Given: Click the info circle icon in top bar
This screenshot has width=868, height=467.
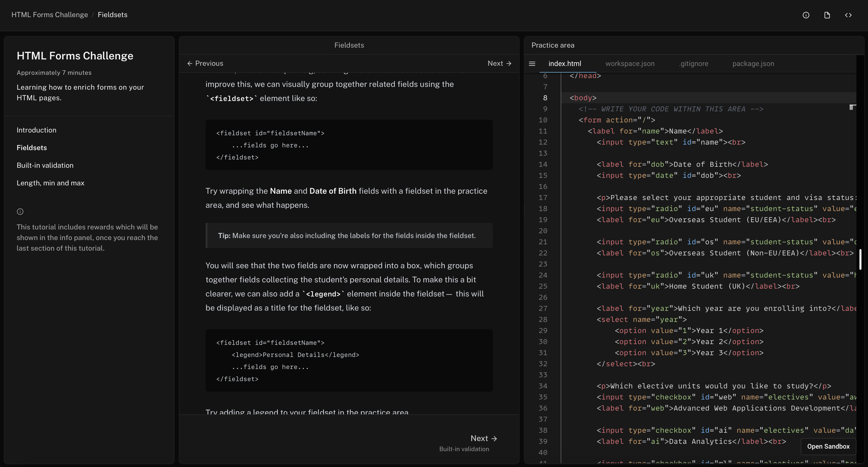Looking at the screenshot, I should [x=806, y=15].
